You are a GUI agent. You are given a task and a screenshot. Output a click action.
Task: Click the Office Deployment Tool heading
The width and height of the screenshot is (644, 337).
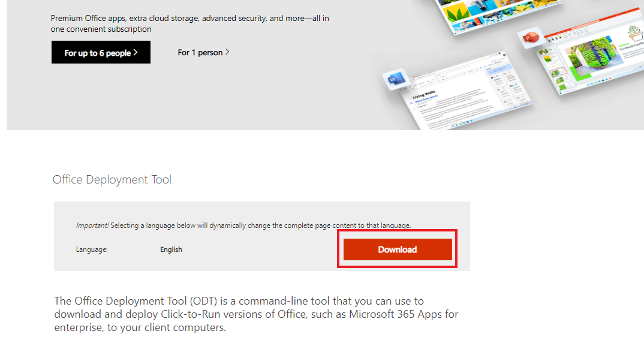pos(112,180)
